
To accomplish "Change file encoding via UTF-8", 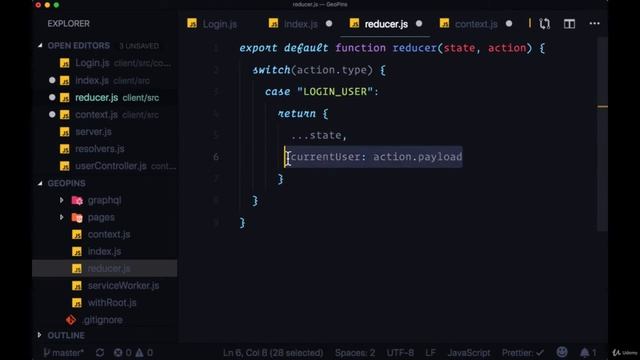I will click(400, 353).
